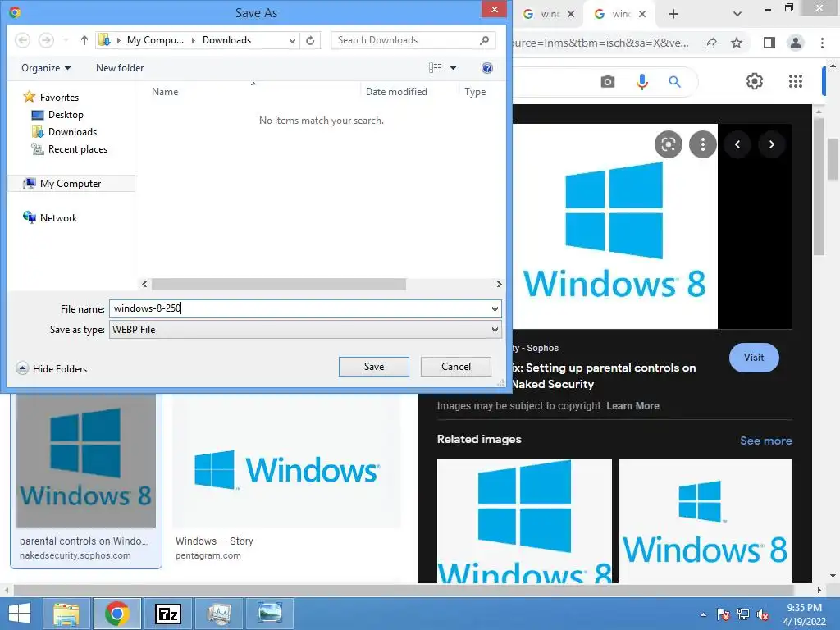Open the Organize dropdown menu
Image resolution: width=840 pixels, height=630 pixels.
click(46, 68)
